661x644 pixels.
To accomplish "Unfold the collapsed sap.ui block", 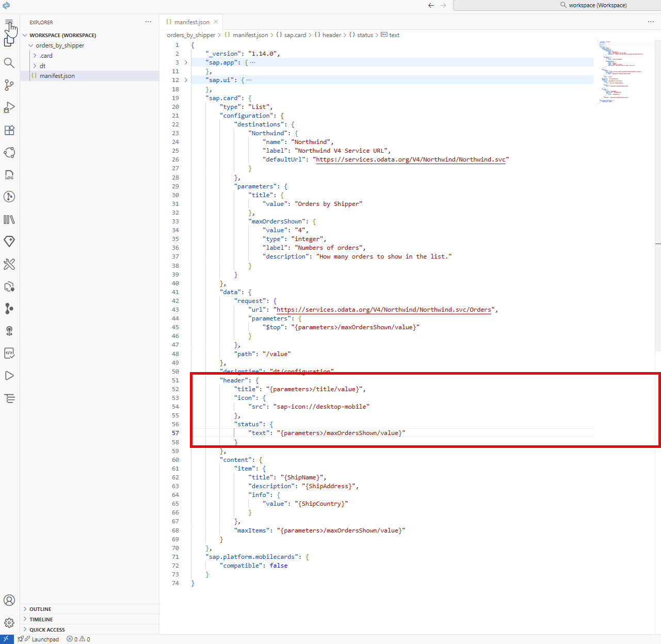I will tap(186, 80).
